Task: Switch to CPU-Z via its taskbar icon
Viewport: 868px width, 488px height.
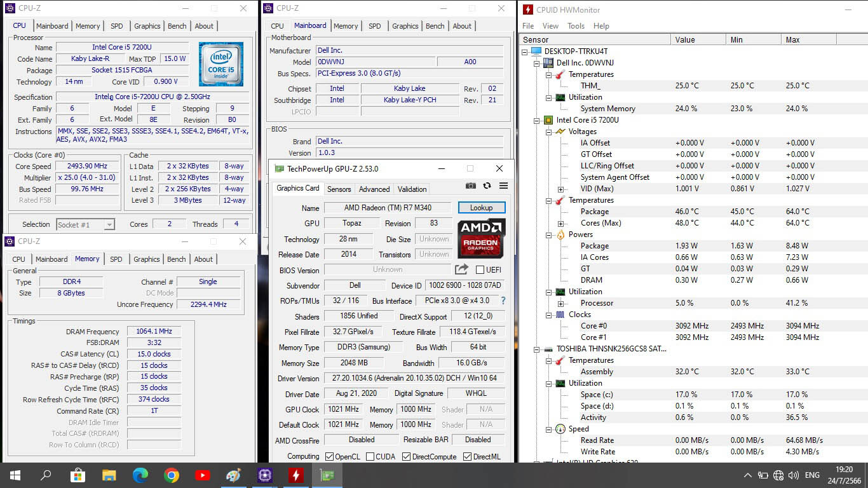Action: (264, 475)
